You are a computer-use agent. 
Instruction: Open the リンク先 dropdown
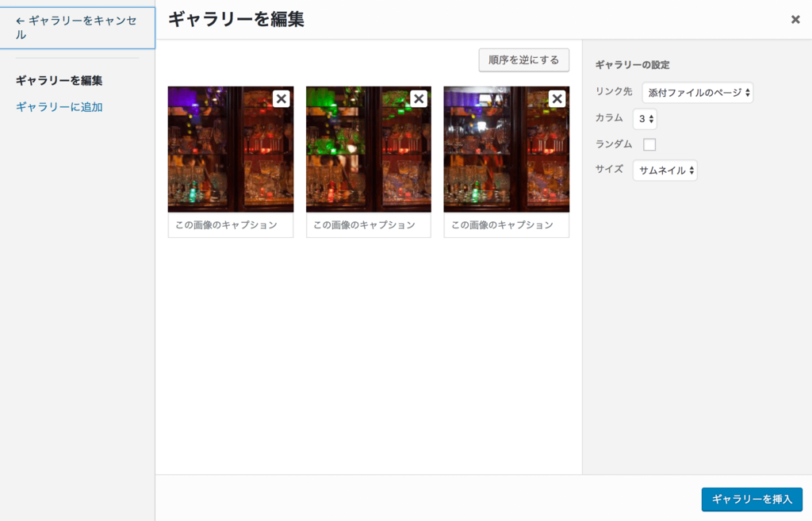tap(697, 92)
